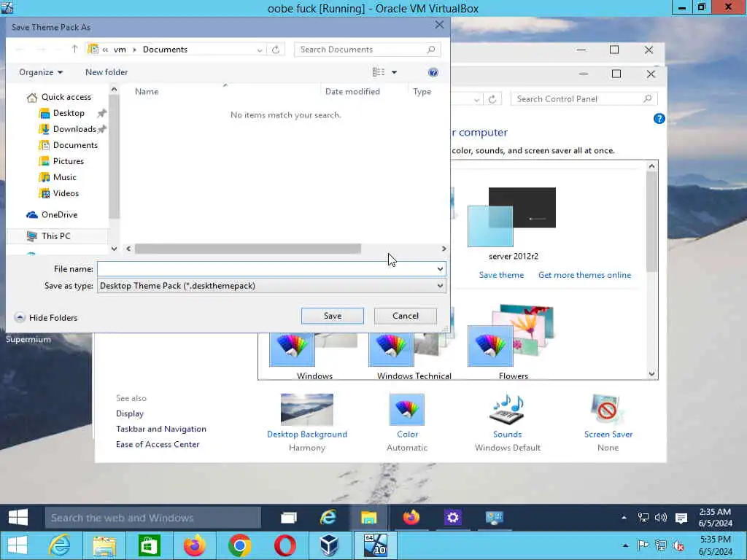Click Search the web and Windows box
The height and width of the screenshot is (560, 747).
click(153, 518)
